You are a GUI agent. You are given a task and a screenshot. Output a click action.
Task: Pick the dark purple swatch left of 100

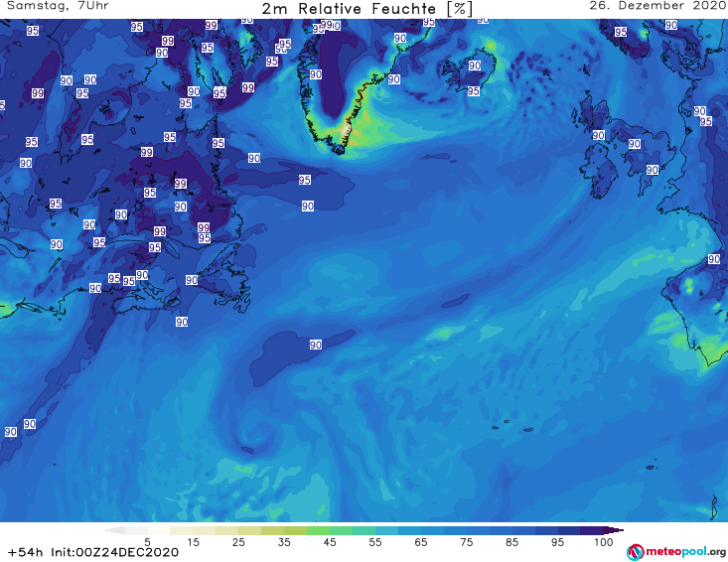(x=592, y=531)
